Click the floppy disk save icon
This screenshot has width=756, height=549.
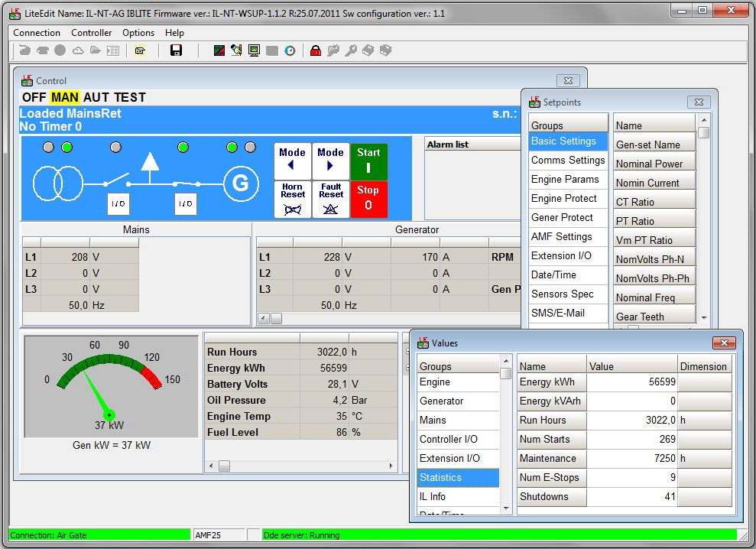pyautogui.click(x=176, y=50)
